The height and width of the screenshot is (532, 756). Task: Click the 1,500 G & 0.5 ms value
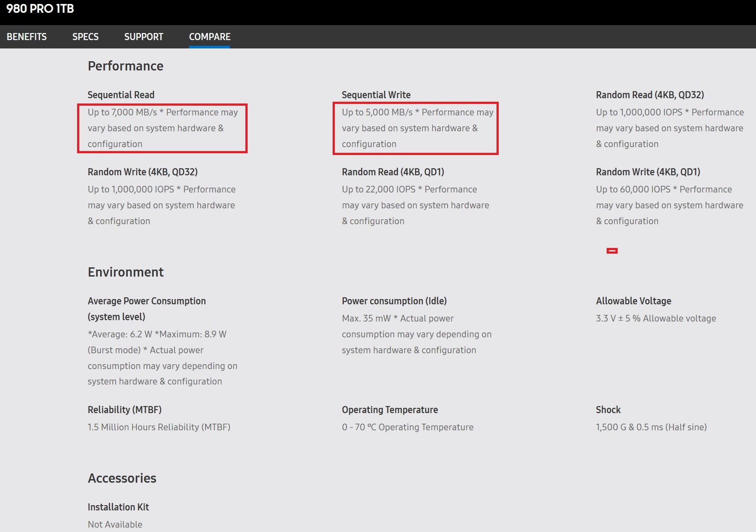(651, 427)
